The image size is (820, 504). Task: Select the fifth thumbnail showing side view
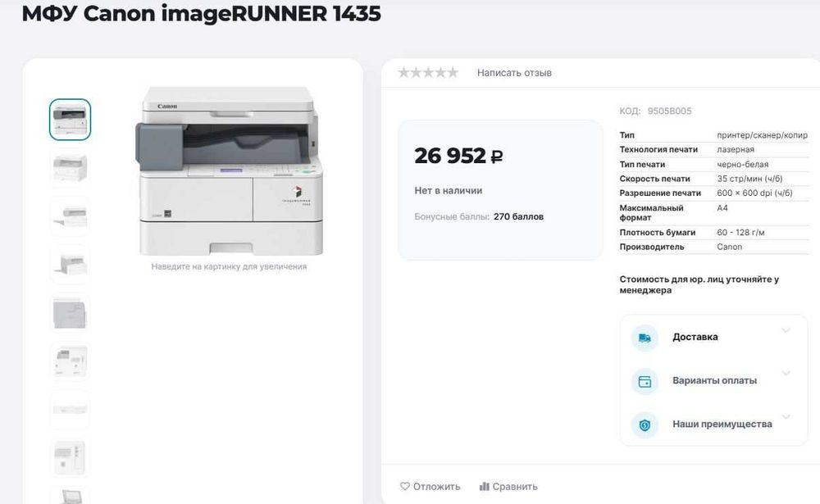[70, 313]
